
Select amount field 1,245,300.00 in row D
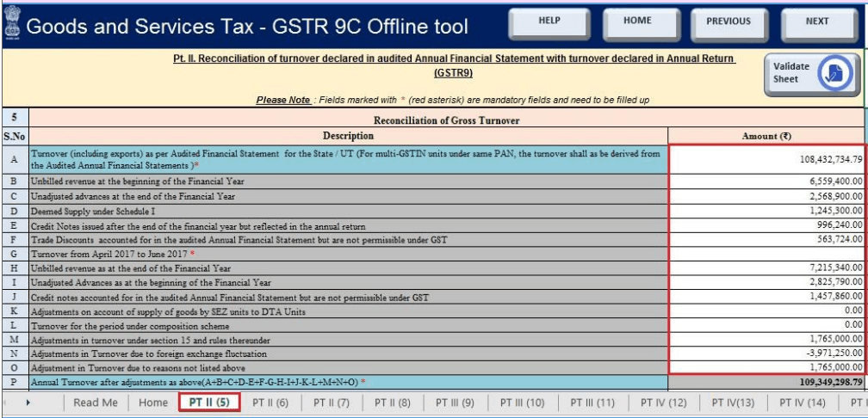(766, 211)
